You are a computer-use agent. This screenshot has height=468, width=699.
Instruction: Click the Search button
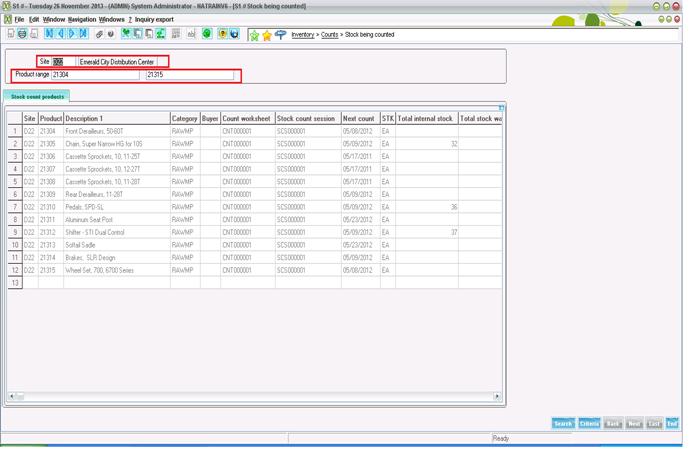tap(563, 424)
